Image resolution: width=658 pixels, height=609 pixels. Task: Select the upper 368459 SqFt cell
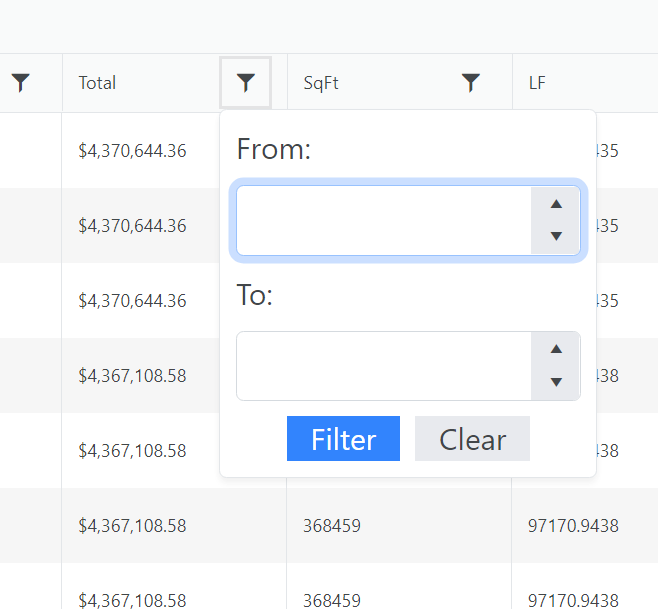pos(332,526)
